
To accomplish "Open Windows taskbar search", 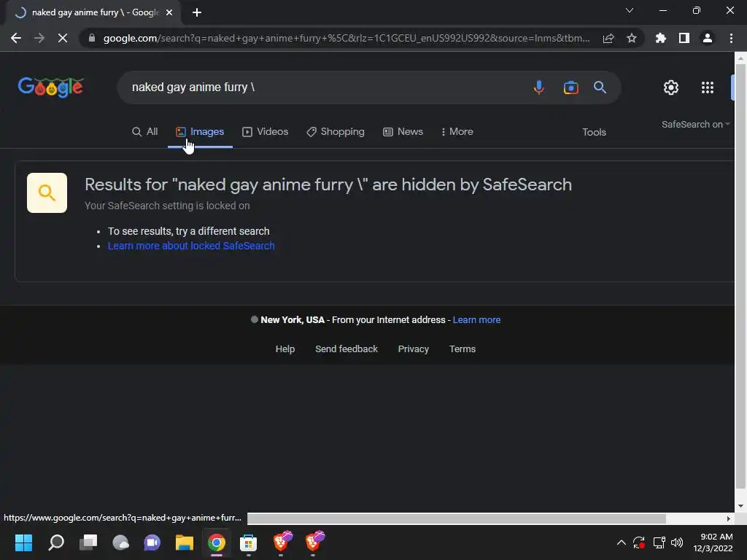I will click(x=56, y=542).
